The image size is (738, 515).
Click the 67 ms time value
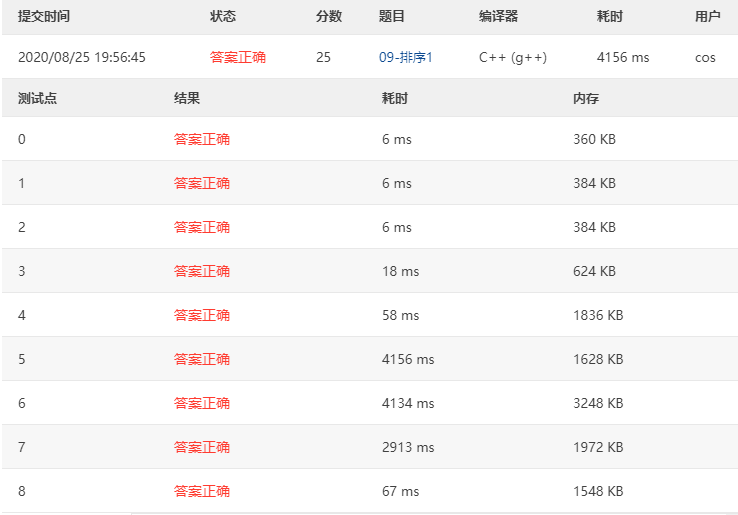point(401,491)
